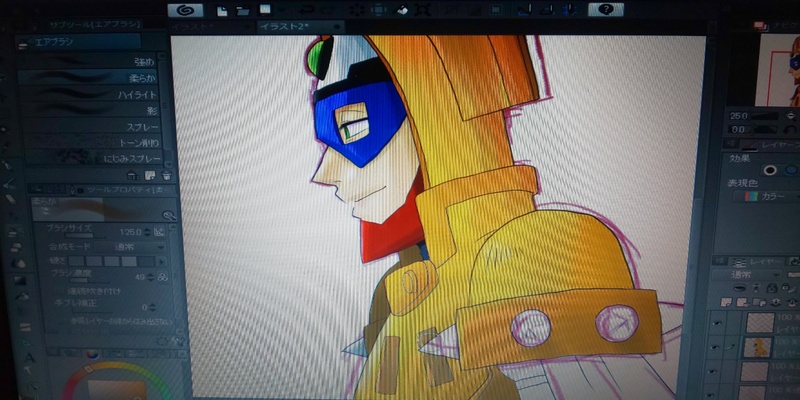This screenshot has height=400, width=800.
Task: Toggle 連続吹き付け checkbox
Action: pyautogui.click(x=61, y=291)
